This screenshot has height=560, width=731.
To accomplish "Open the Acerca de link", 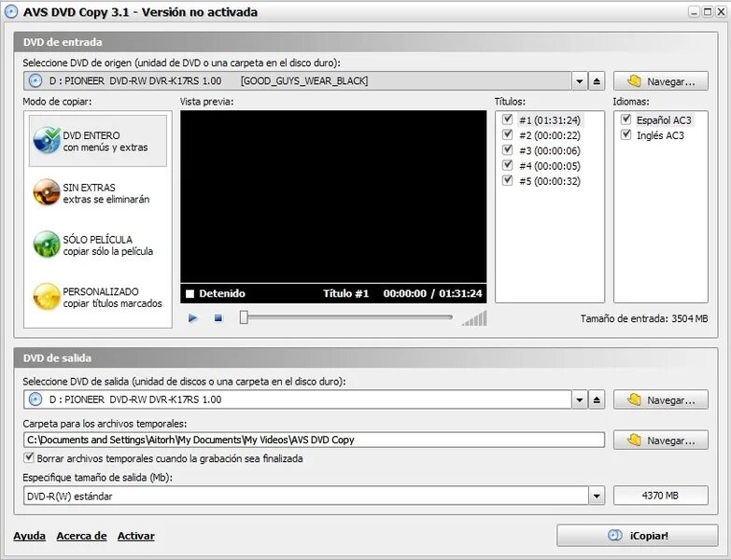I will coord(81,536).
